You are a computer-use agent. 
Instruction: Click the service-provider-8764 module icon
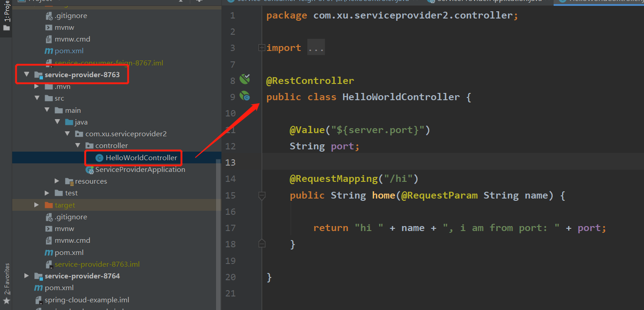pyautogui.click(x=38, y=276)
